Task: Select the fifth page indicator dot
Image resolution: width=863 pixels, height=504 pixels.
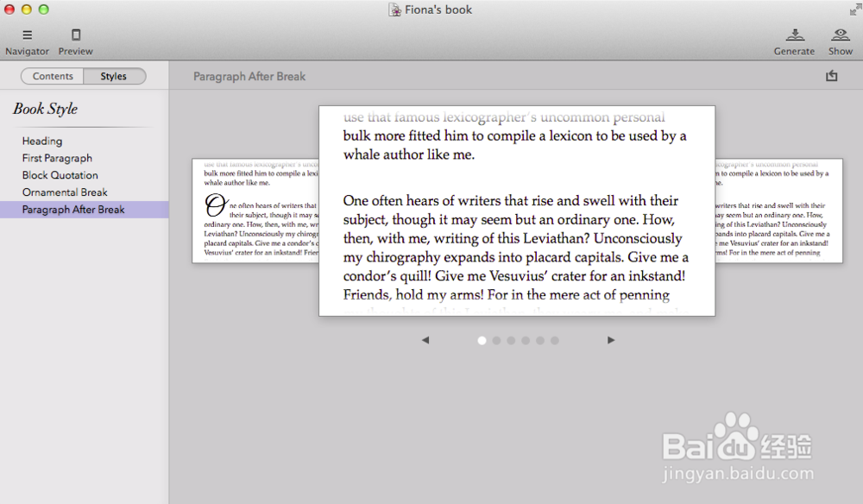Action: point(540,341)
